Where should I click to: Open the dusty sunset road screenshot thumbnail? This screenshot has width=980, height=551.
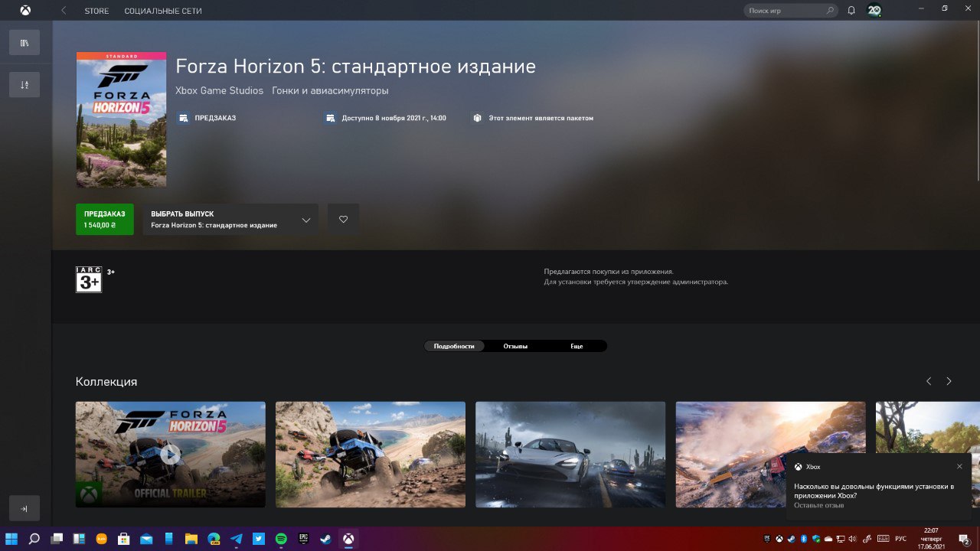770,455
